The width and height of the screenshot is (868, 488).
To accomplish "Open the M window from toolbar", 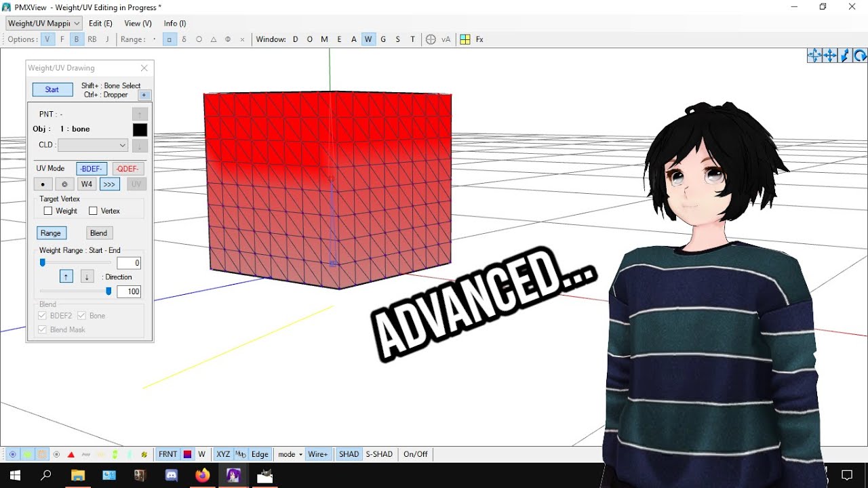I will pos(324,39).
